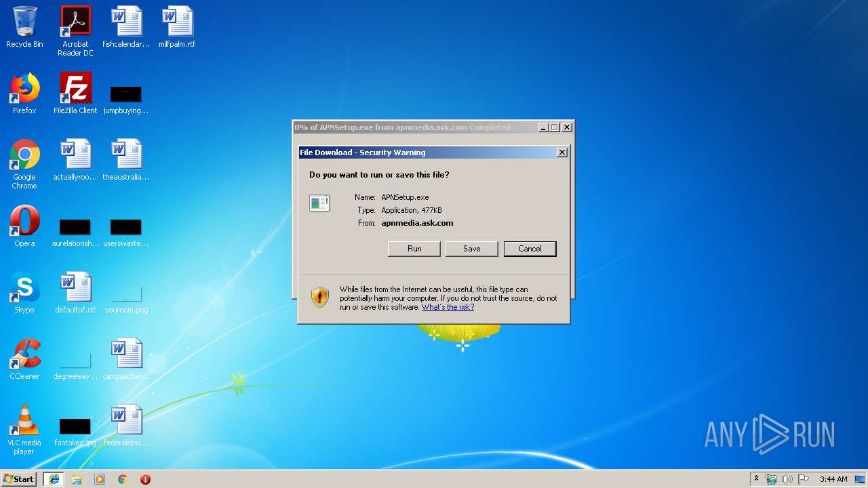The image size is (868, 488).
Task: Launch Acrobat Reader DC shortcut
Action: [75, 31]
